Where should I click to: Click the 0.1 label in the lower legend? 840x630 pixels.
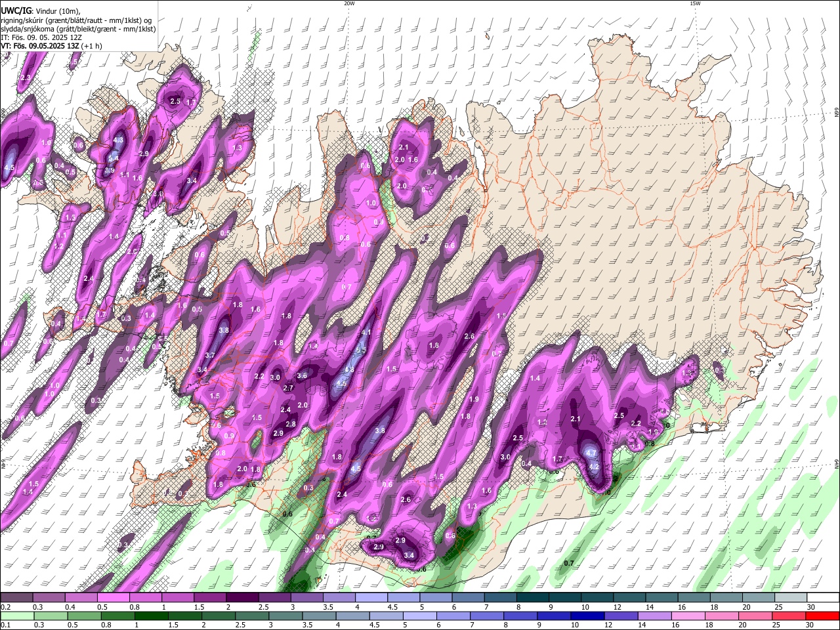6,625
